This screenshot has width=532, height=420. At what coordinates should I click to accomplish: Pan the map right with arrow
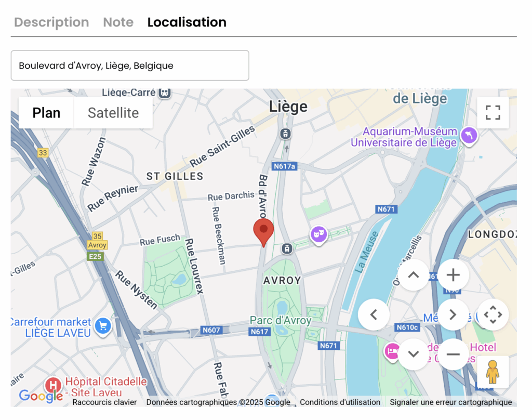[453, 315]
